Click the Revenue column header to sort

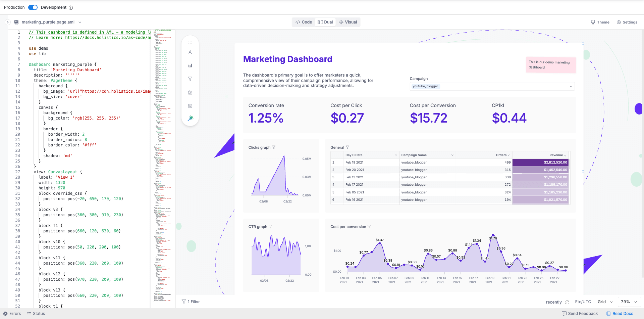(556, 155)
